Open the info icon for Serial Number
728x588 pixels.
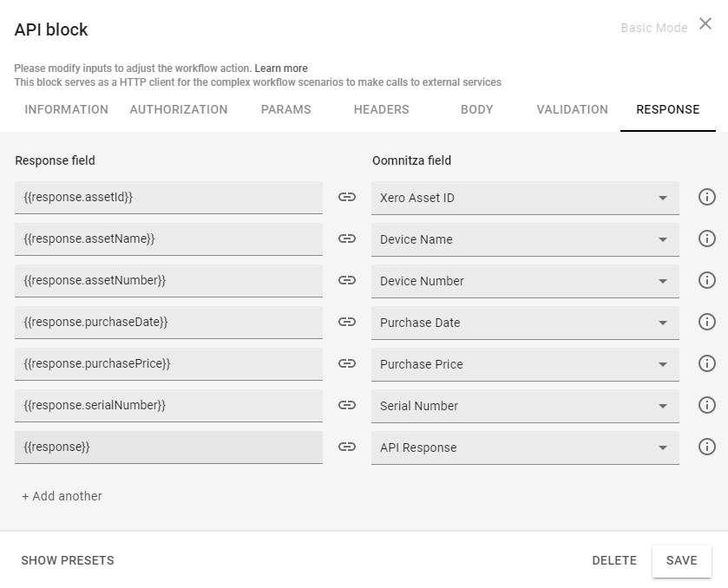pyautogui.click(x=707, y=405)
